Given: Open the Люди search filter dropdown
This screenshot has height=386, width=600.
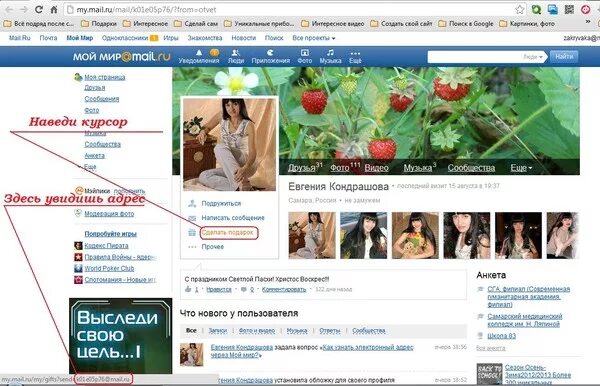Looking at the screenshot, I should 533,57.
